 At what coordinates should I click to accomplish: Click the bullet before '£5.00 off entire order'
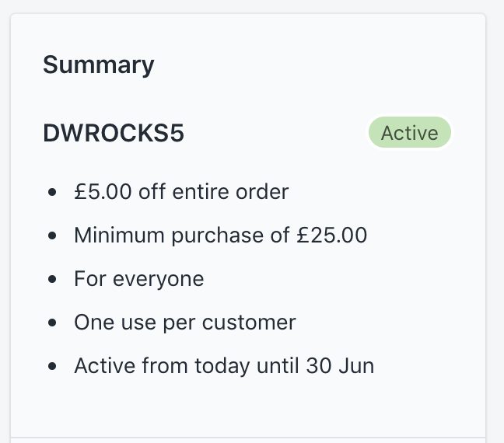tap(52, 192)
